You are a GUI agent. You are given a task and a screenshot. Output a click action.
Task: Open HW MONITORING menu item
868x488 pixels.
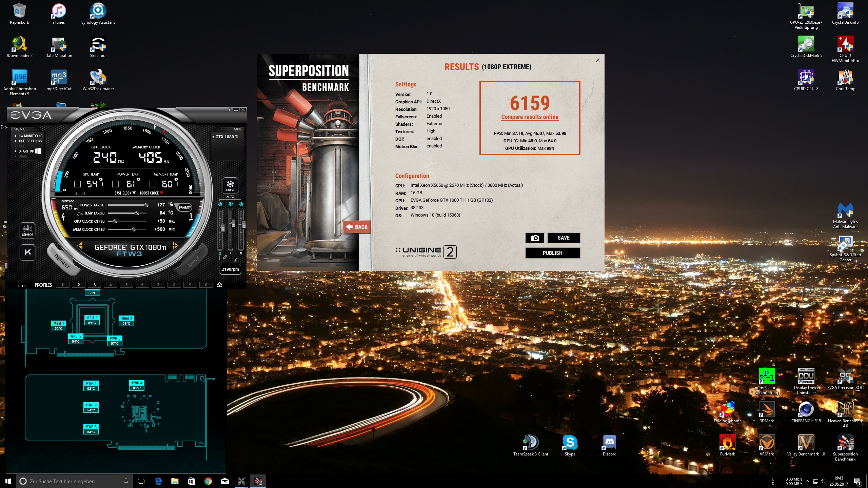click(x=30, y=136)
